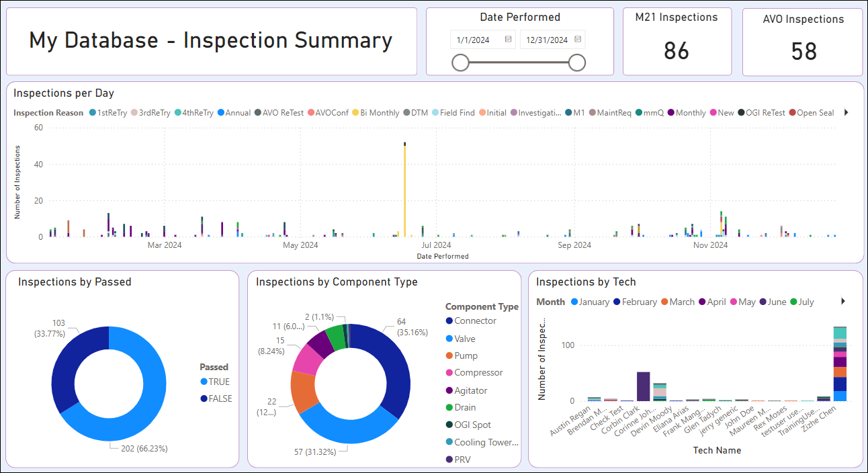Select the Annual legend item
The height and width of the screenshot is (473, 868).
click(234, 113)
